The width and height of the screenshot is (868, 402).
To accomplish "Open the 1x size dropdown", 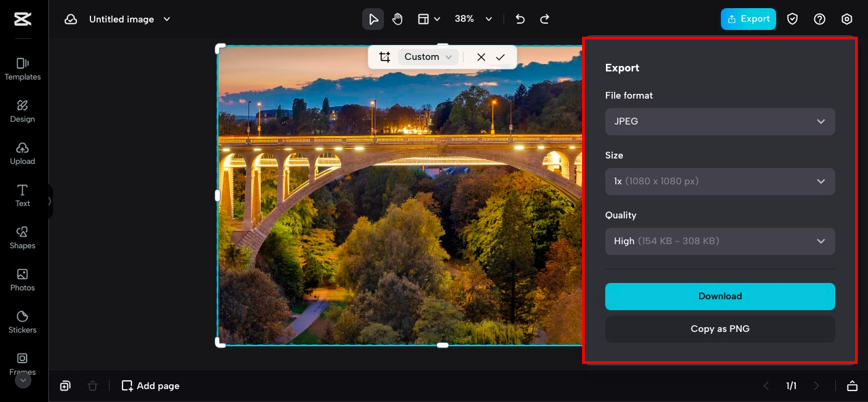I will [720, 182].
